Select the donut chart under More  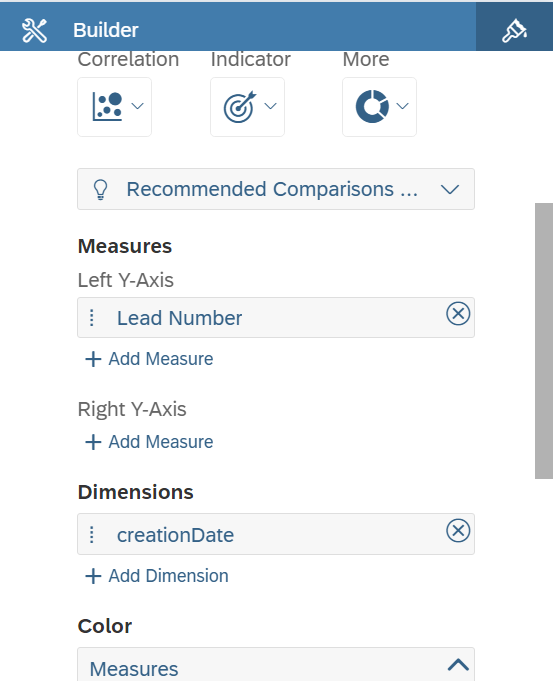click(x=372, y=106)
